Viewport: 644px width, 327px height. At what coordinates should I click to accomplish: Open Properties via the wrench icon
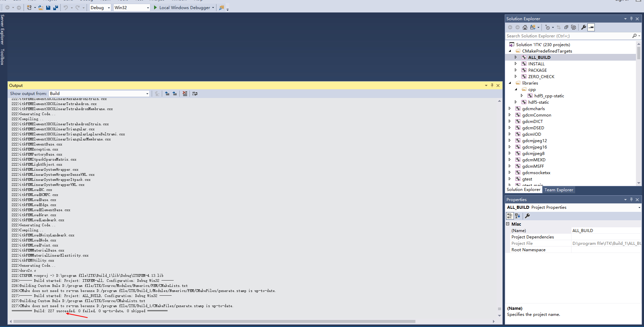(583, 27)
